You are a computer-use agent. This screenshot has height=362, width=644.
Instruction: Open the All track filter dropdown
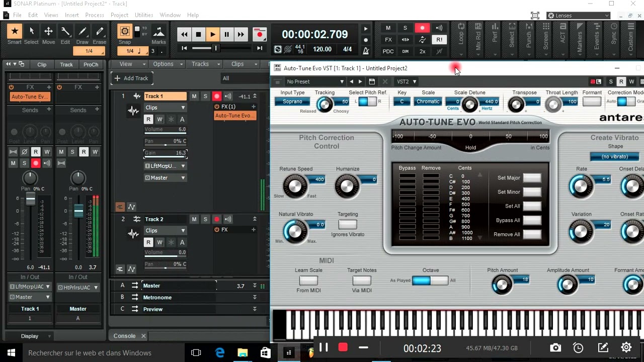click(x=245, y=78)
